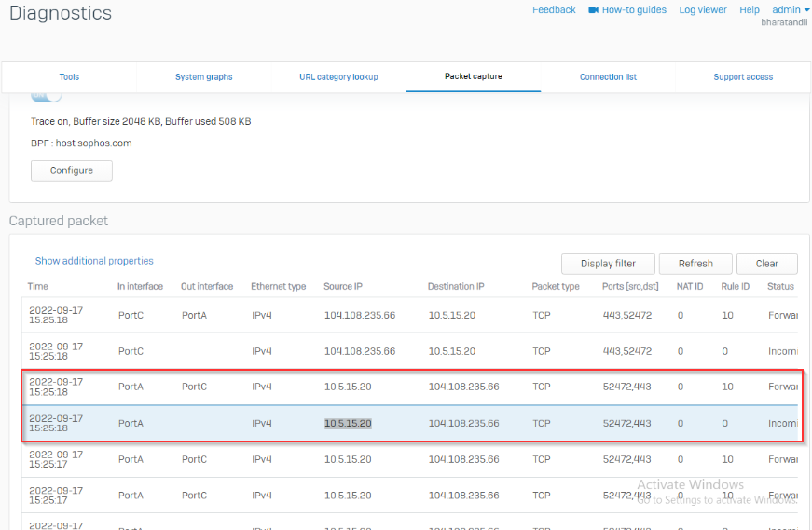Expand the admin dropdown menu

click(x=791, y=10)
